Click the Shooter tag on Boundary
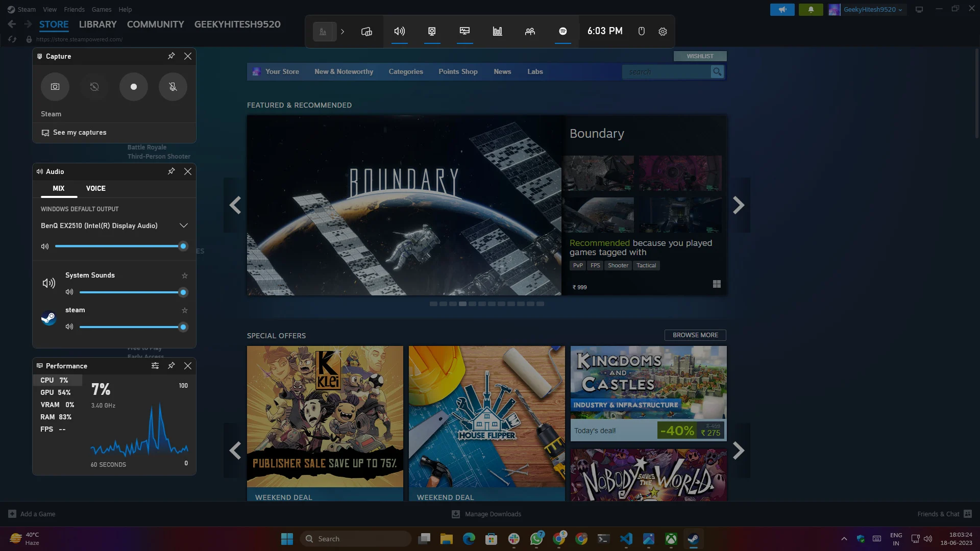 click(618, 266)
